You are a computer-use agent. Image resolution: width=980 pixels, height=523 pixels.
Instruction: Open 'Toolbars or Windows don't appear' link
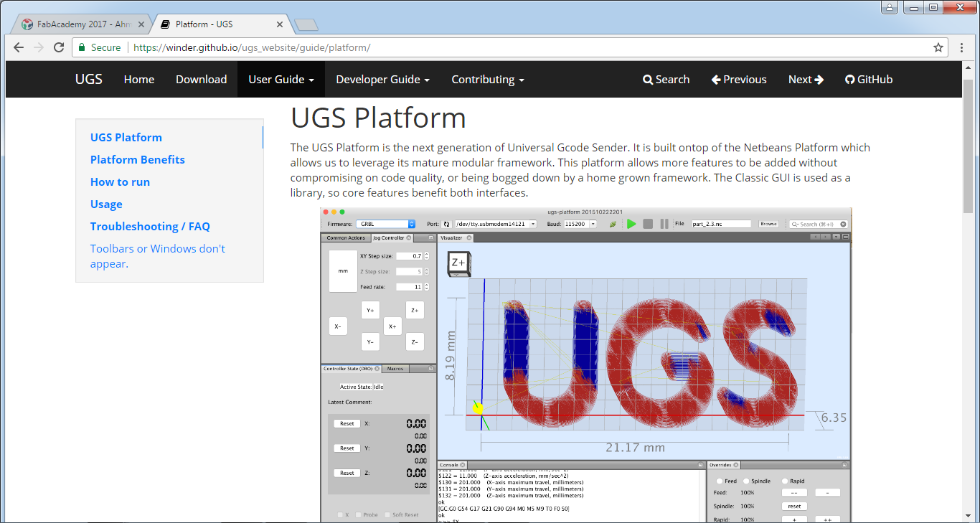click(158, 256)
